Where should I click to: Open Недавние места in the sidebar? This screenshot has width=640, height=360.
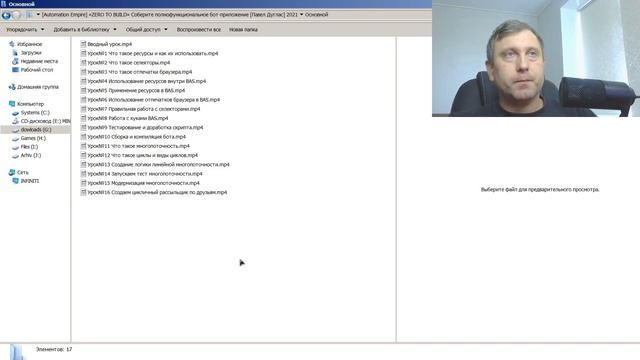pyautogui.click(x=39, y=61)
